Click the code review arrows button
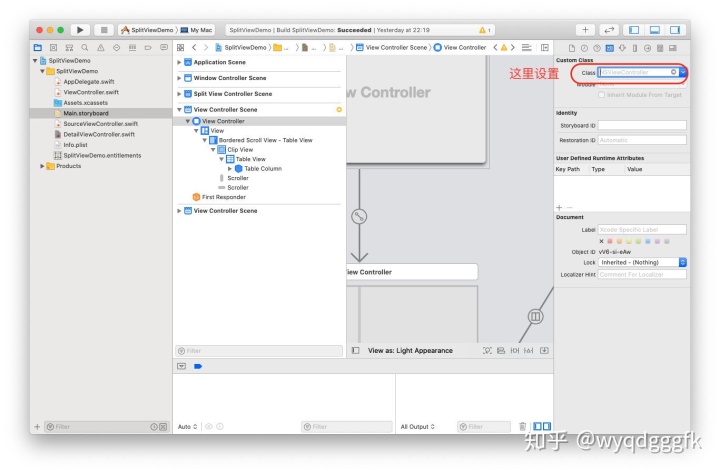Viewport: 720px width, 473px height. coord(609,30)
